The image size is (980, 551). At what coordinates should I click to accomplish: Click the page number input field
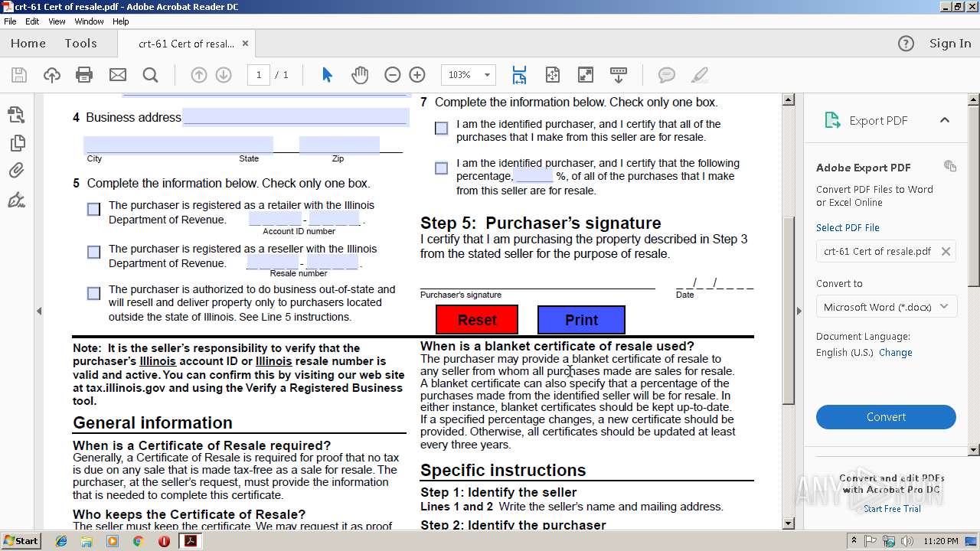[259, 75]
